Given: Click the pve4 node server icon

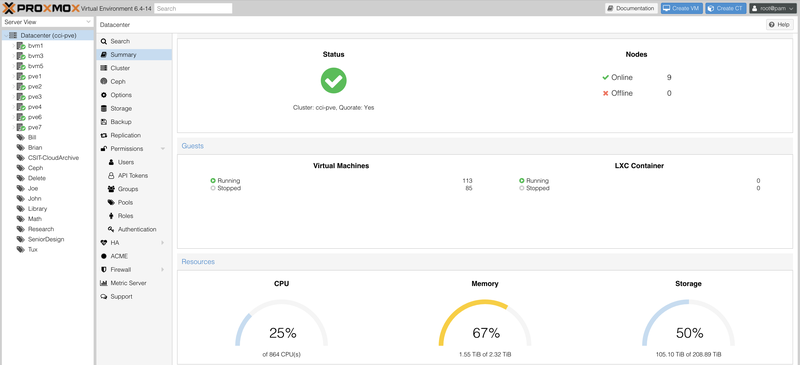Looking at the screenshot, I should point(21,107).
